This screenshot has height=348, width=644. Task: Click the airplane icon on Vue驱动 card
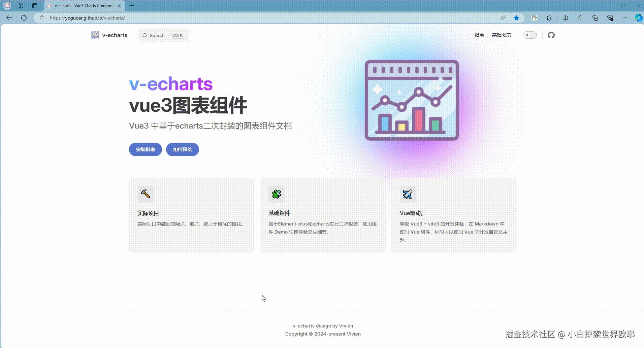408,194
